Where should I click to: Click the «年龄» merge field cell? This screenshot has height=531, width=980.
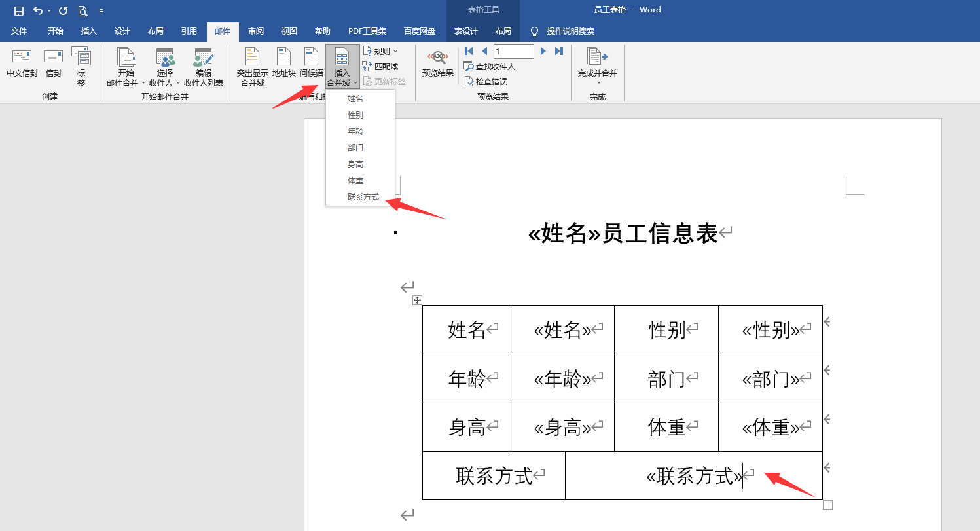click(562, 378)
